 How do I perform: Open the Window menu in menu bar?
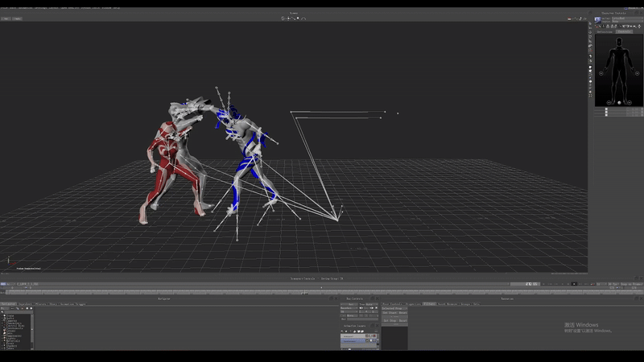pyautogui.click(x=106, y=8)
